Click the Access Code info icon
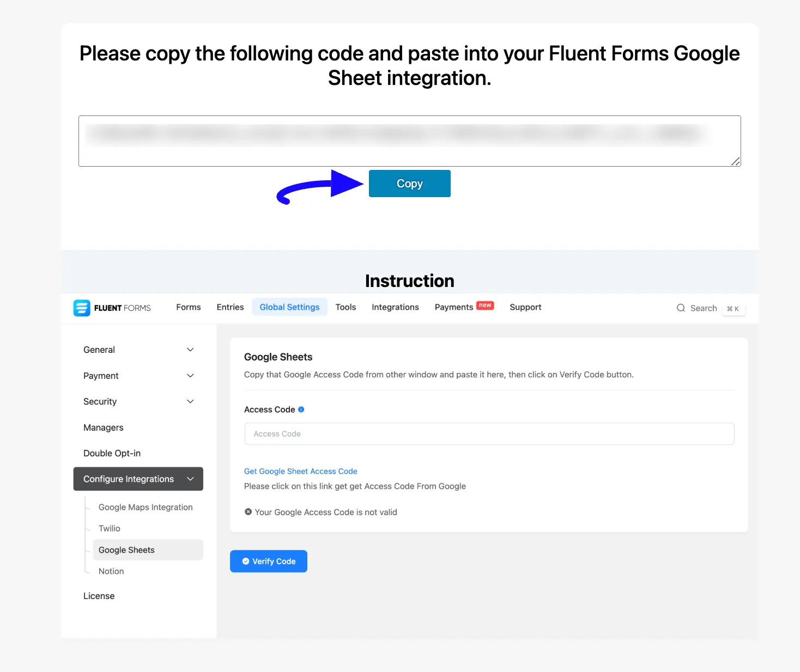The image size is (800, 672). tap(301, 410)
